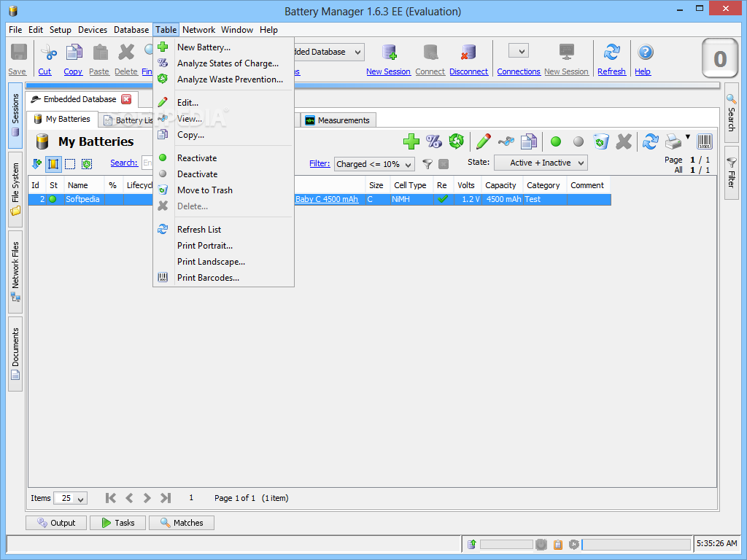Click the Copy battery icon in table toolbar
Screen dimensions: 747x560
coord(529,141)
